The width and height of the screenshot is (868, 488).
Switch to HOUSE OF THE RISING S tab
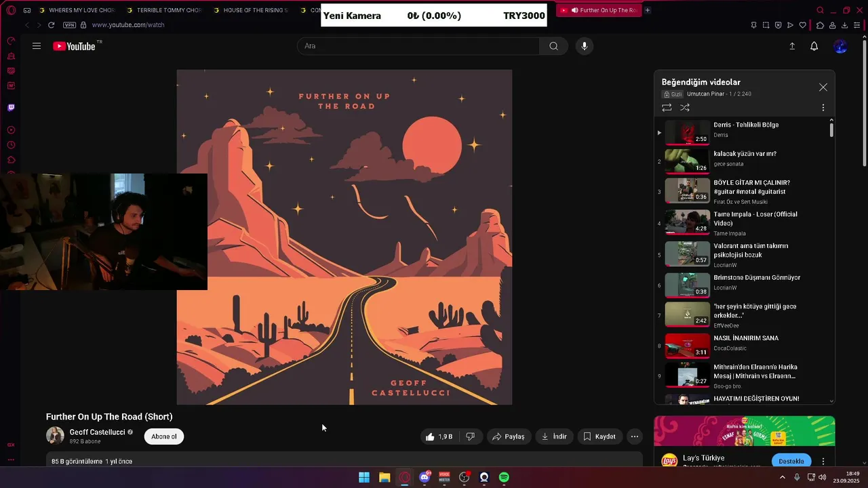pos(250,10)
